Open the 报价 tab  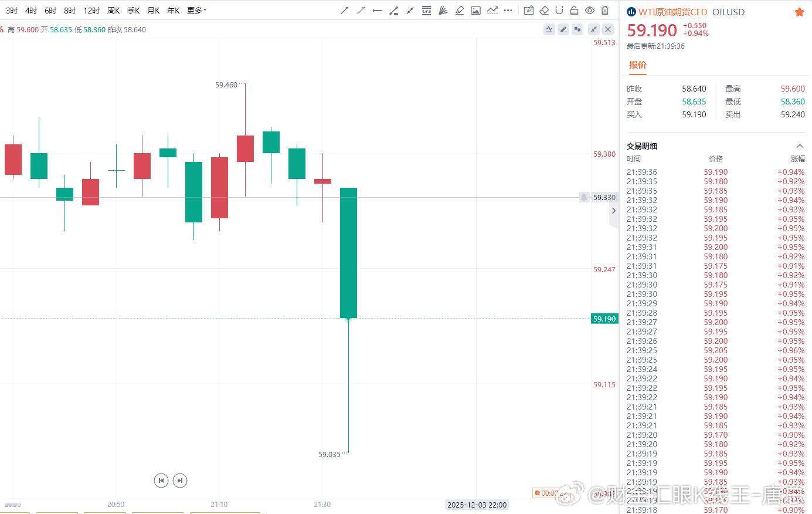638,65
